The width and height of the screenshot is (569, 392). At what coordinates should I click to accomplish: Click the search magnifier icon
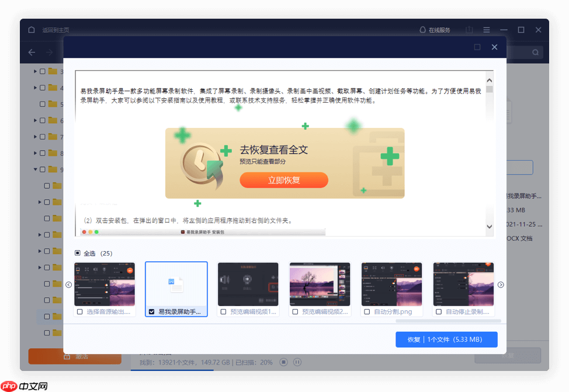(x=535, y=53)
